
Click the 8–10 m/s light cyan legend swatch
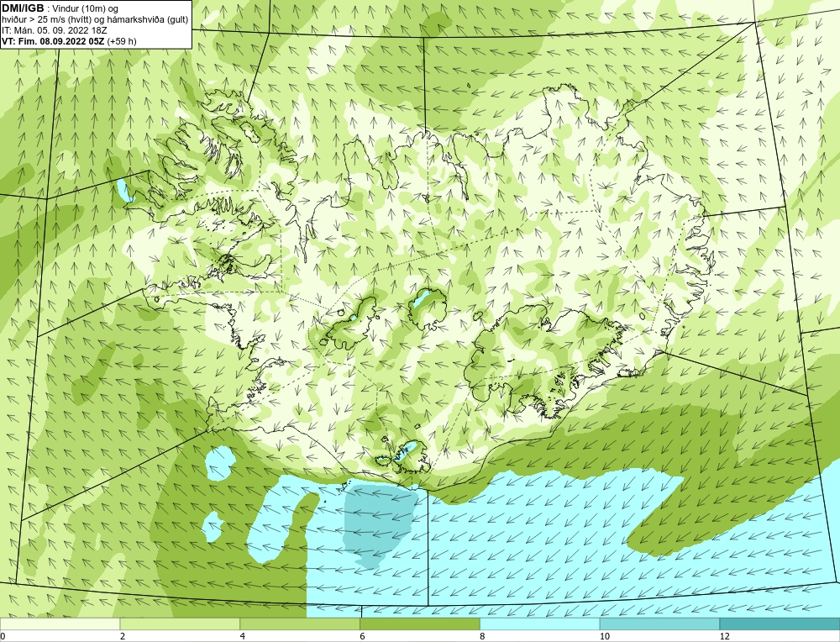pyautogui.click(x=540, y=624)
